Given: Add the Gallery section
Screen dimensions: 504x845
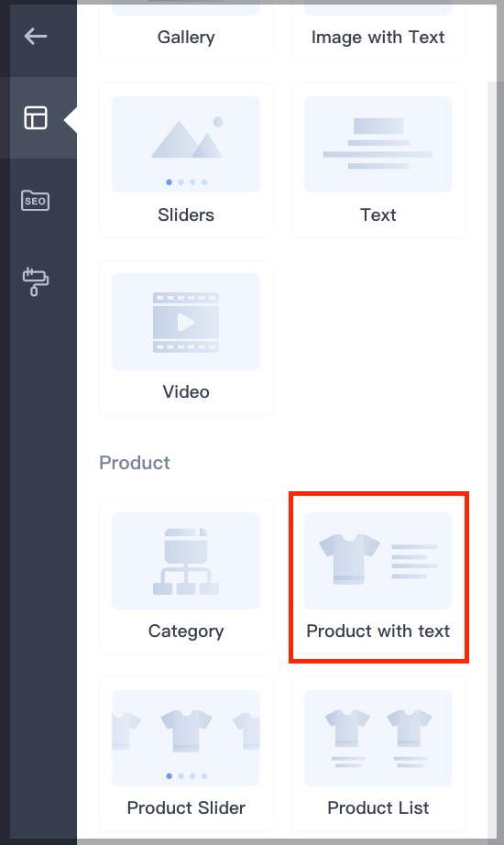Looking at the screenshot, I should (x=186, y=30).
